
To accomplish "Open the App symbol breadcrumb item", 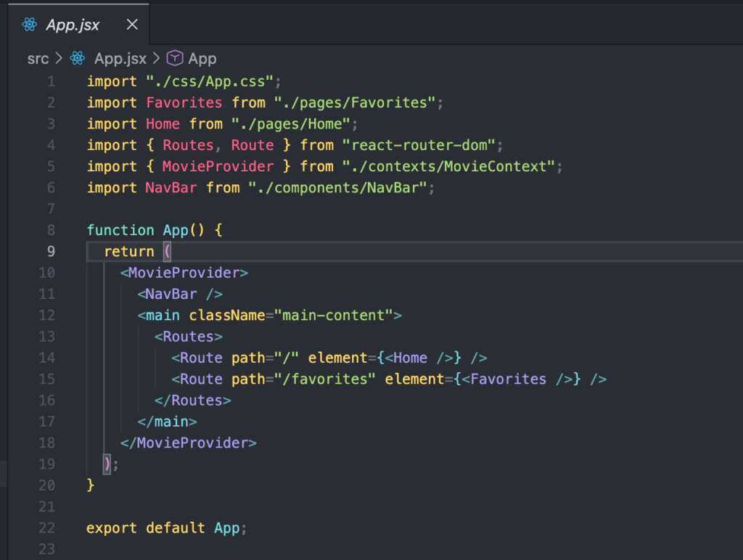I will [x=202, y=59].
